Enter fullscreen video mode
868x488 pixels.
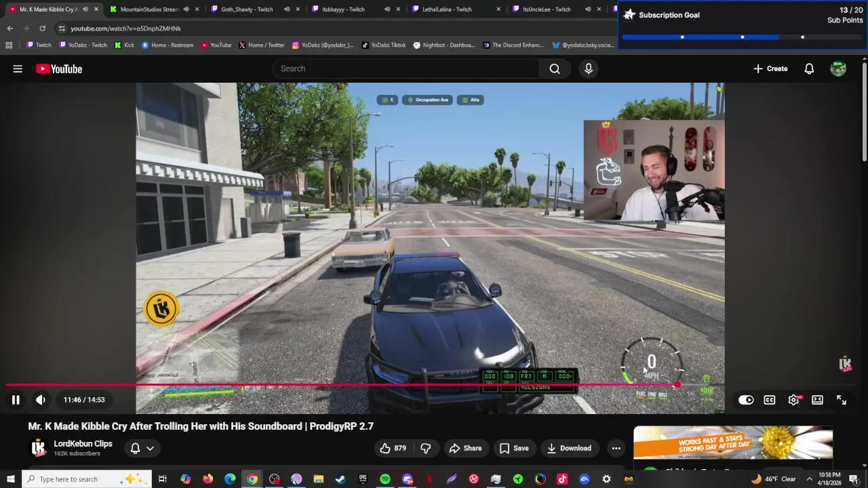pyautogui.click(x=842, y=400)
